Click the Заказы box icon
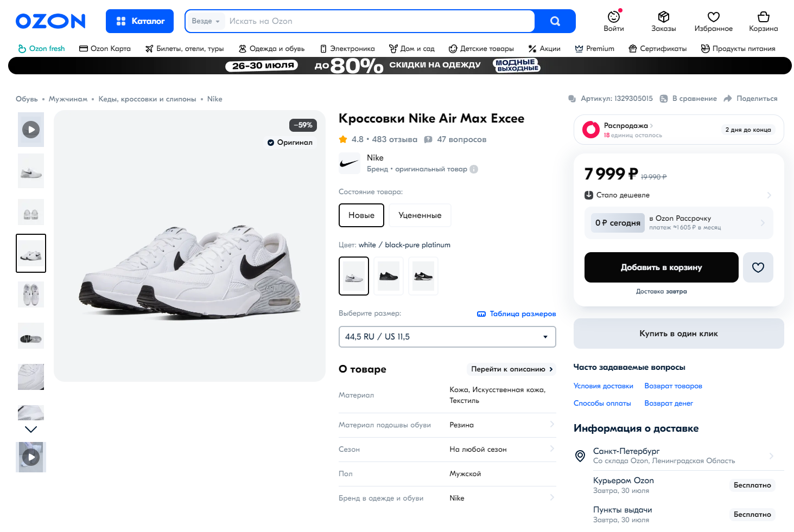 point(663,17)
